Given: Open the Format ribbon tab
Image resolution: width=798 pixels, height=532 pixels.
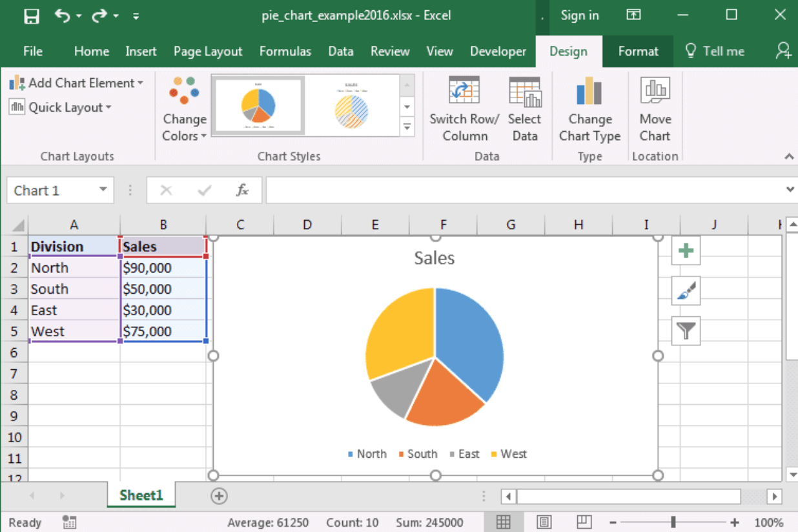Looking at the screenshot, I should (638, 52).
